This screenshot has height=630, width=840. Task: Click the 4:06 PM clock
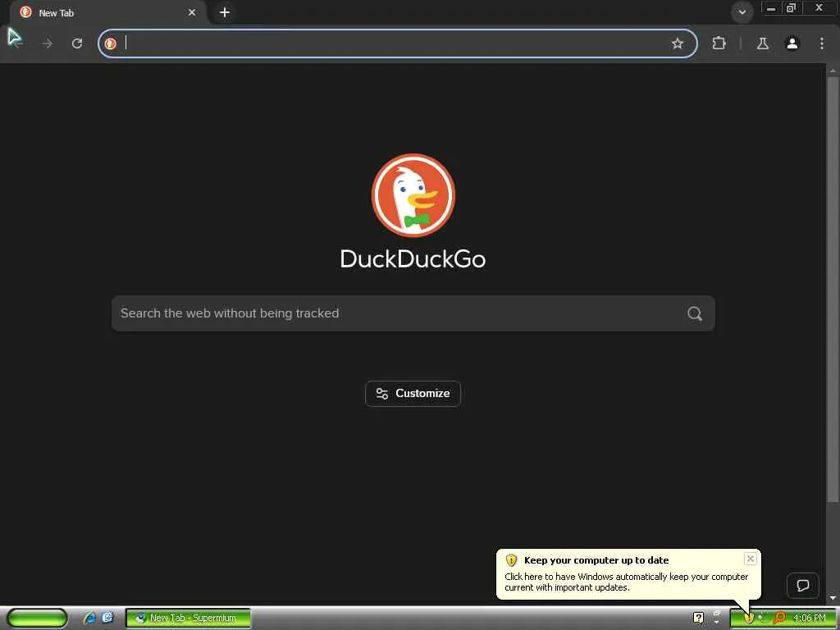(810, 619)
